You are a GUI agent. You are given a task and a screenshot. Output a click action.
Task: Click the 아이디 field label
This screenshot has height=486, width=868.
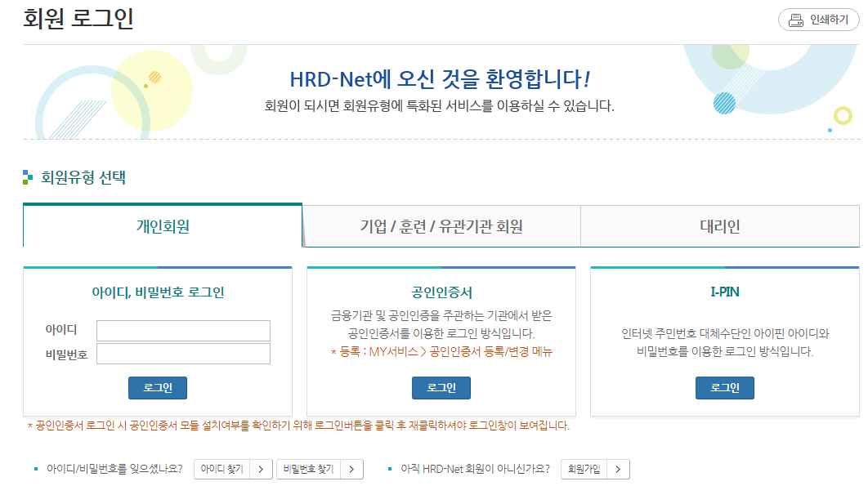tap(61, 329)
